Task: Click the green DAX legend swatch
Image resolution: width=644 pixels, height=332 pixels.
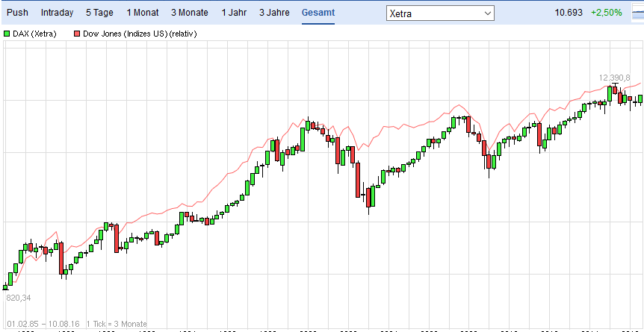Action: pyautogui.click(x=7, y=34)
